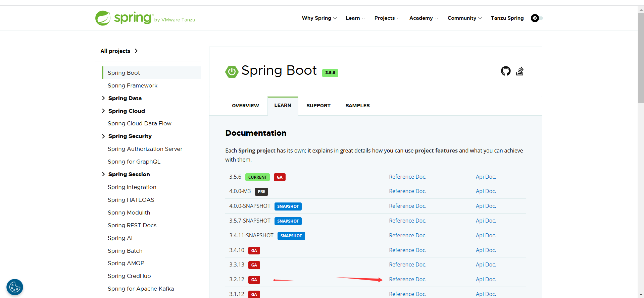This screenshot has height=298, width=644.
Task: Open the Stack Overflow icon
Action: click(x=520, y=71)
